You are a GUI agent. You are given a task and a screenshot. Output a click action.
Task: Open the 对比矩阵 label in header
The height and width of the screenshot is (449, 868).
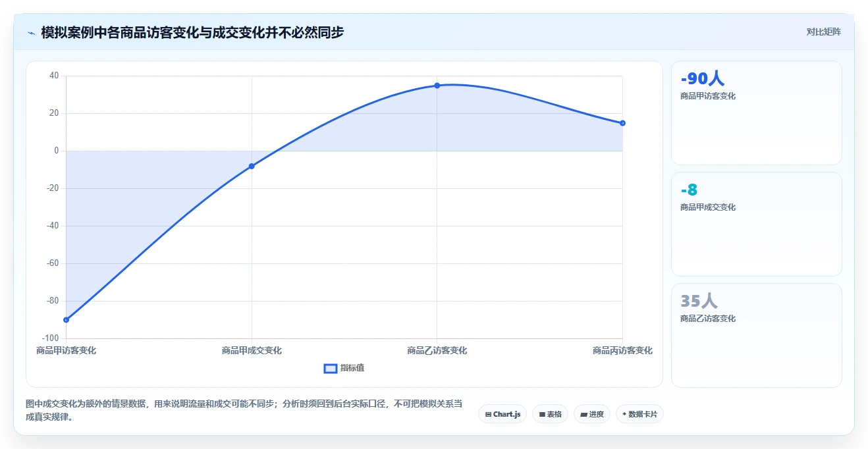[x=823, y=32]
